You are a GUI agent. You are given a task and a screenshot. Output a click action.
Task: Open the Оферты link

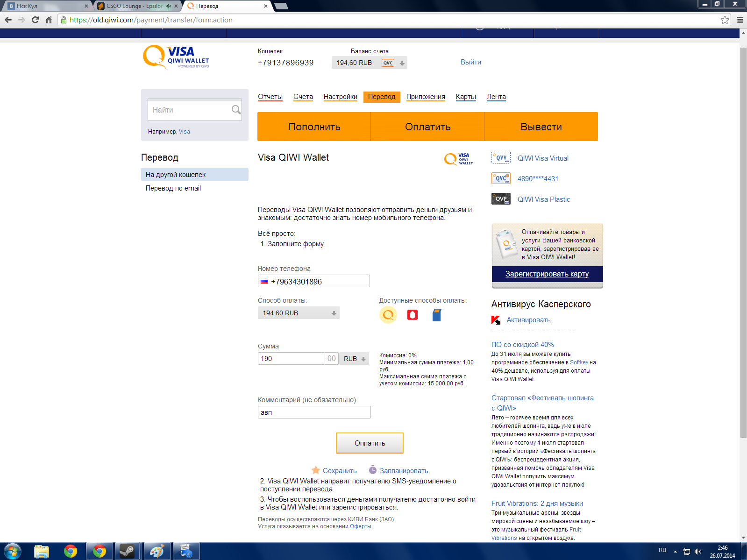361,526
